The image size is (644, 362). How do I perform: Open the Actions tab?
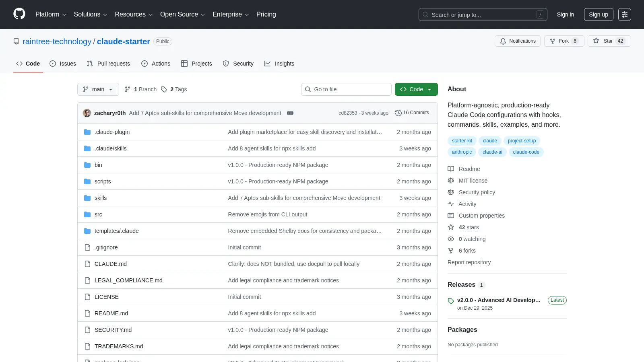[156, 64]
